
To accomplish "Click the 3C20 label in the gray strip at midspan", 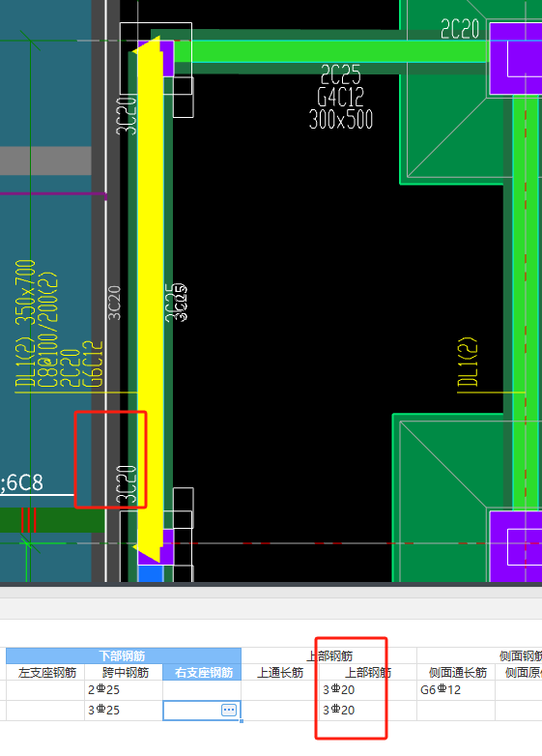I will 114,303.
